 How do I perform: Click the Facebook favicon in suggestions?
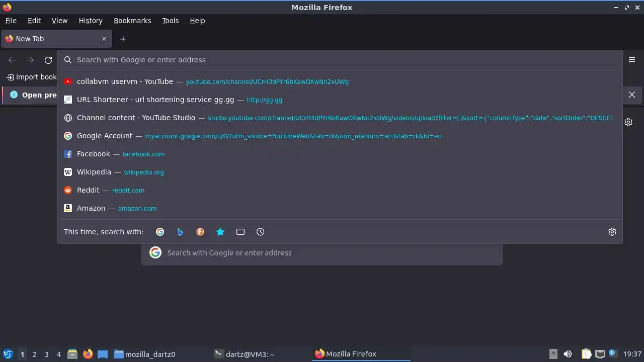pyautogui.click(x=68, y=154)
